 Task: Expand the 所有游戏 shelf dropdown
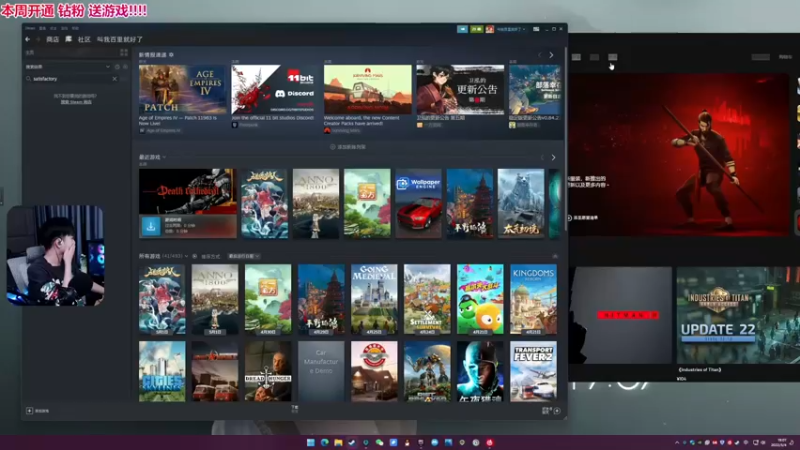click(186, 256)
